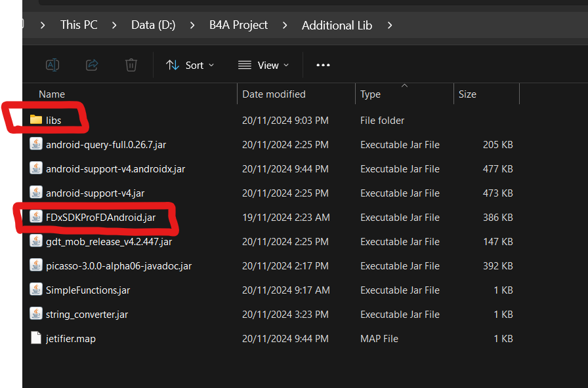Click File folder type of libs
588x388 pixels.
coord(382,120)
